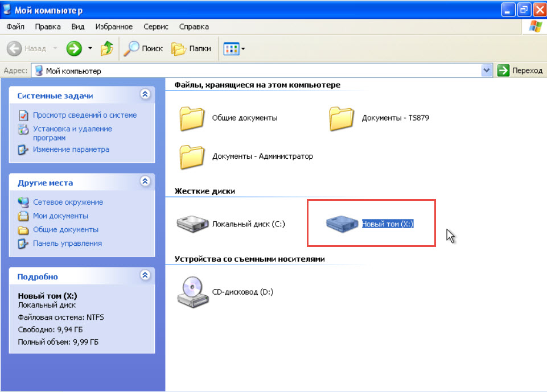Image resolution: width=547 pixels, height=392 pixels.
Task: Open the Справка menu
Action: [194, 27]
